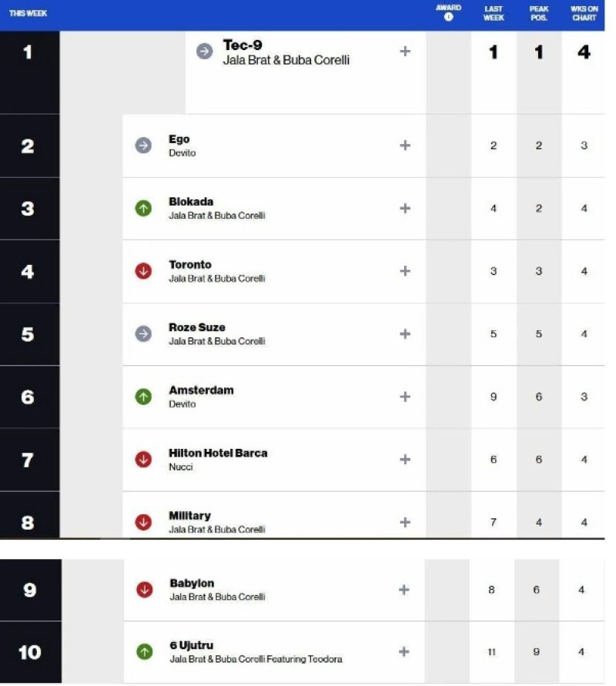Select the Wks On Chart column header
The image size is (616, 686).
point(584,13)
